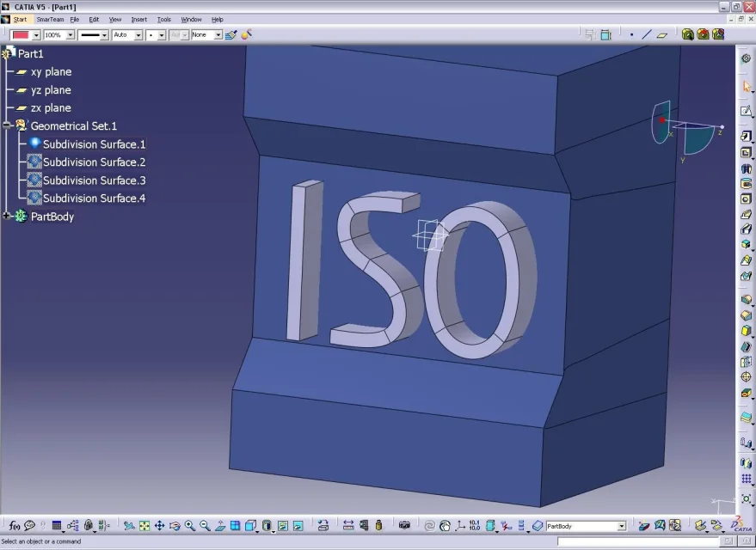Open the Insert menu

[x=138, y=20]
